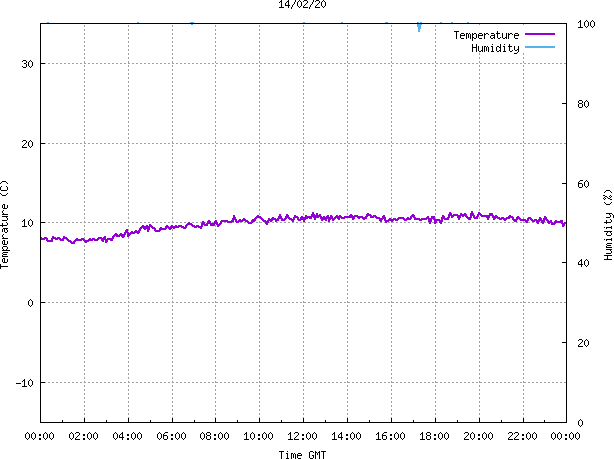This screenshot has height=459, width=614.
Task: Click the Time GMT axis label
Action: pos(302,455)
